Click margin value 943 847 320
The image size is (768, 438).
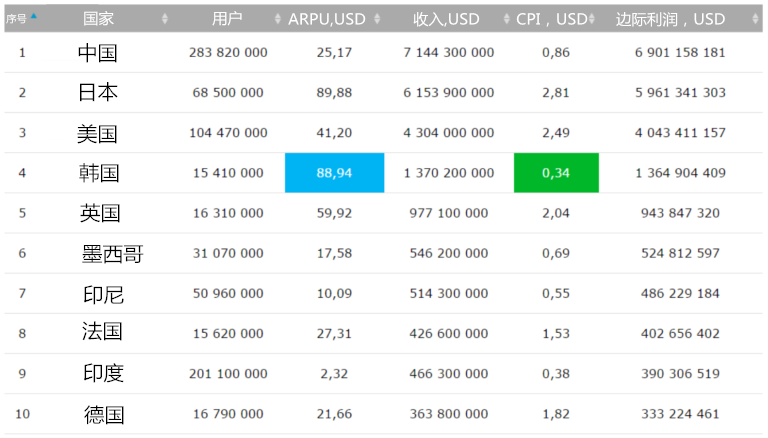[680, 213]
